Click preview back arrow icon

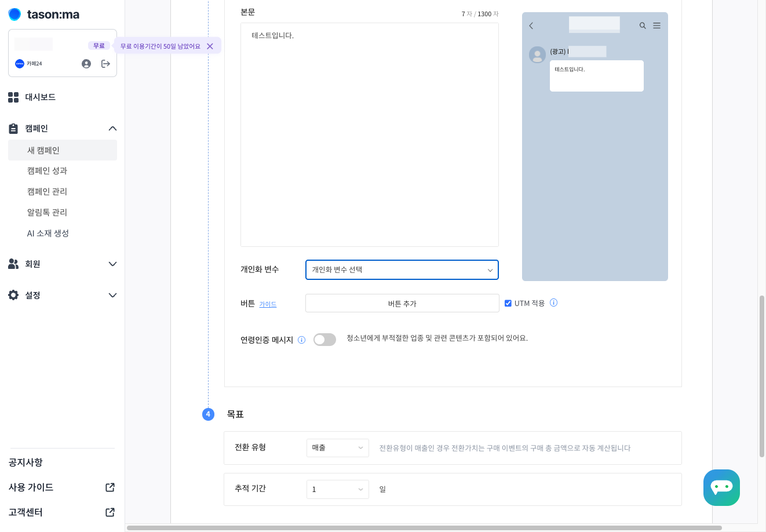(x=531, y=25)
